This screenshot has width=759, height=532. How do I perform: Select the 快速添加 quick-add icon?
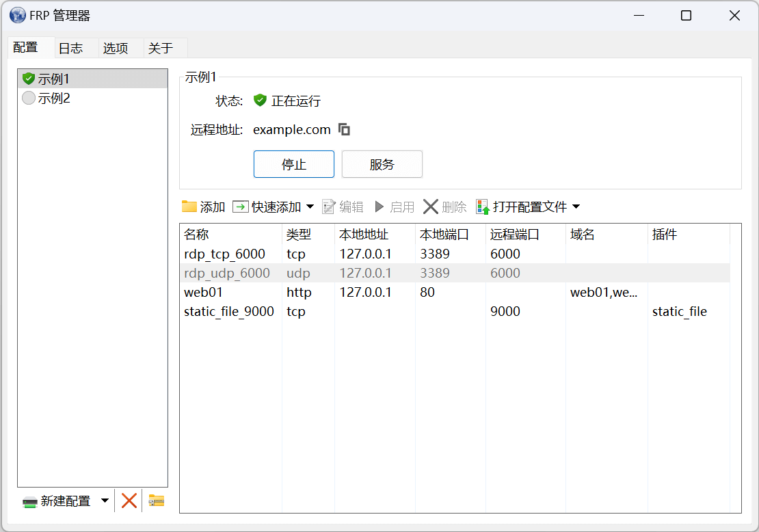point(240,206)
